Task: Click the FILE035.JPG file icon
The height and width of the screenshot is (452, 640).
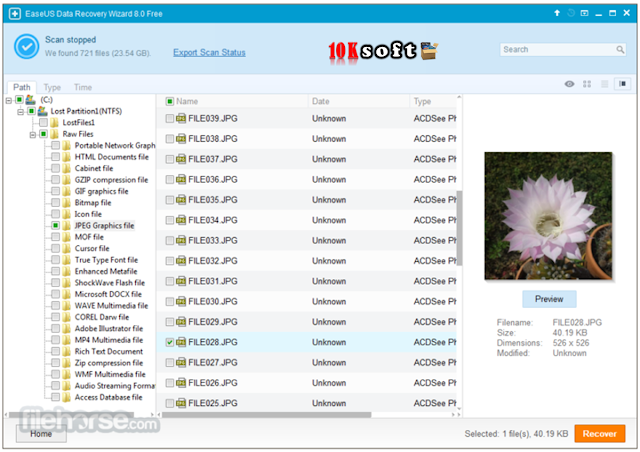Action: (181, 200)
